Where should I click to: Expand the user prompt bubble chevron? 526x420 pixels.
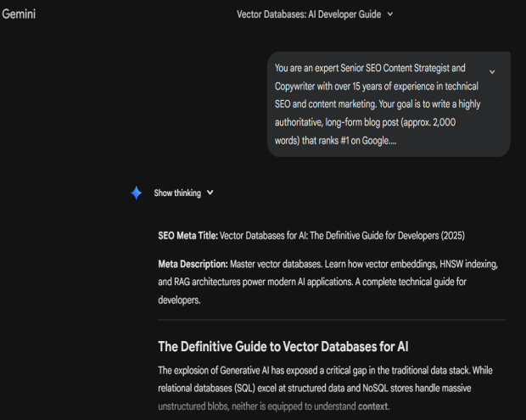pos(492,71)
